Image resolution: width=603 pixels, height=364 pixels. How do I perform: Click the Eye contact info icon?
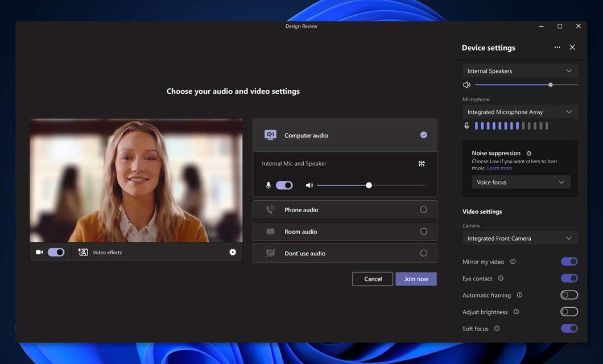(501, 279)
